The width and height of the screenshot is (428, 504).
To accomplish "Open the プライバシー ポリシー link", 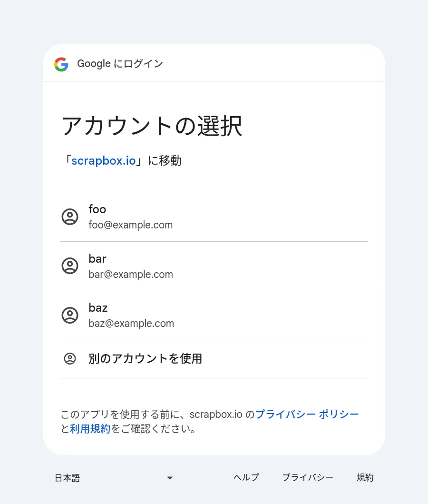I will [x=307, y=414].
